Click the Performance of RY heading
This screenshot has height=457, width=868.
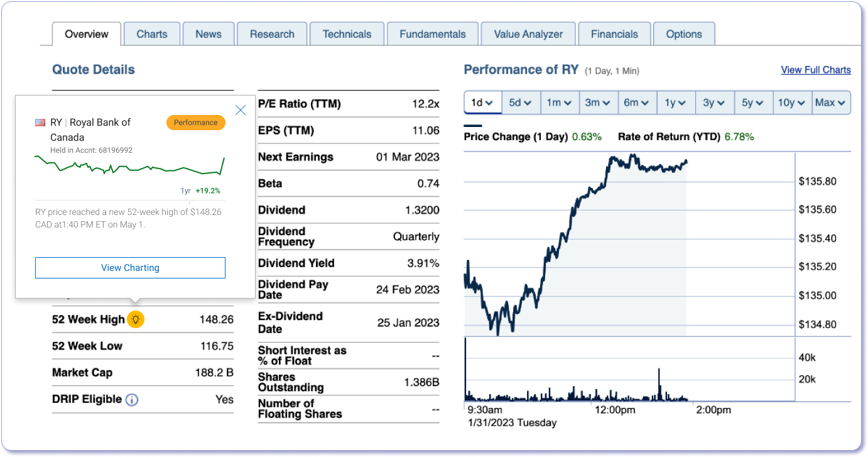click(521, 70)
